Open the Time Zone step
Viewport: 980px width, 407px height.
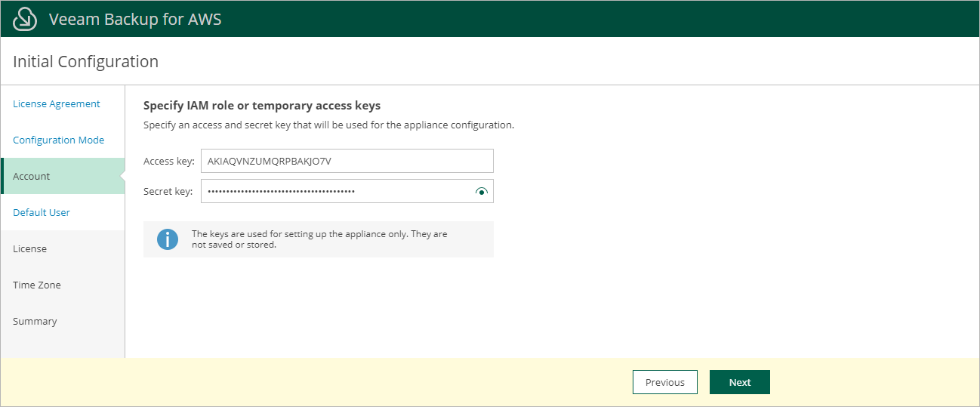(x=37, y=285)
